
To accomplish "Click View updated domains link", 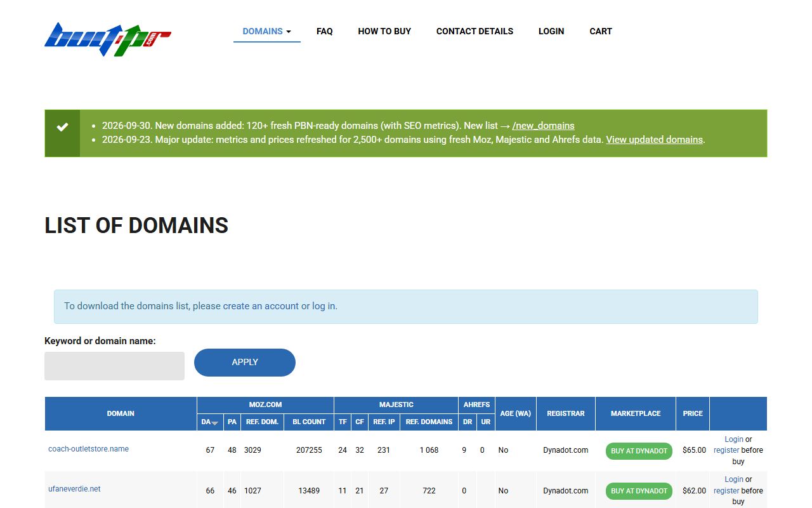I will point(654,140).
